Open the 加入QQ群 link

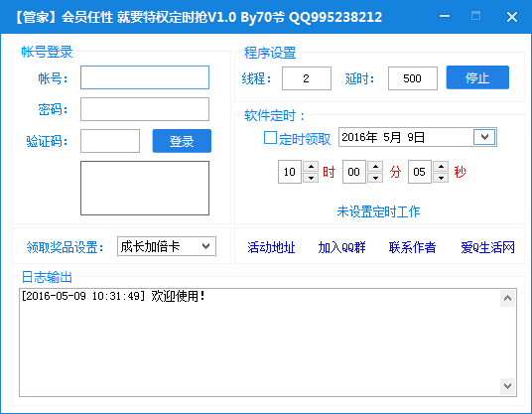pyautogui.click(x=341, y=247)
